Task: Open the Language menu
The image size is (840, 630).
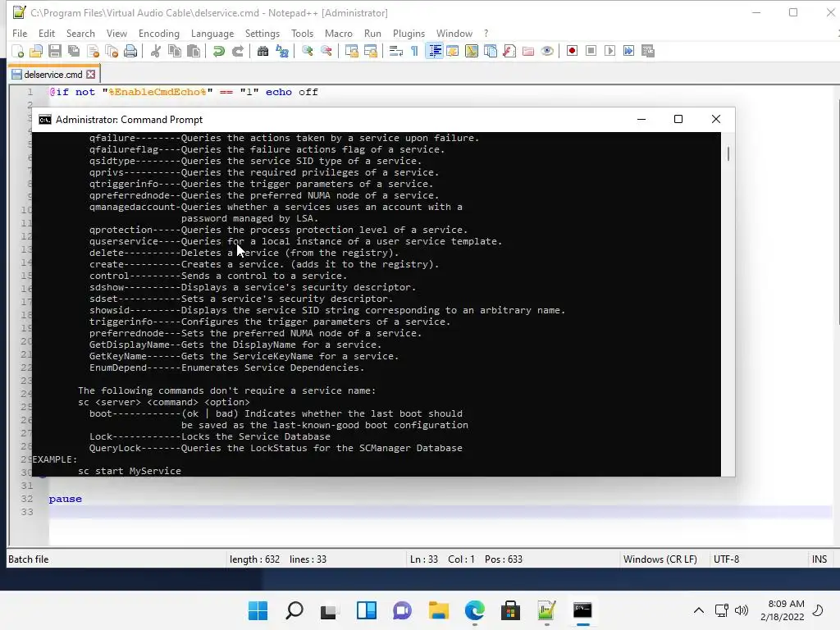Action: 212,33
